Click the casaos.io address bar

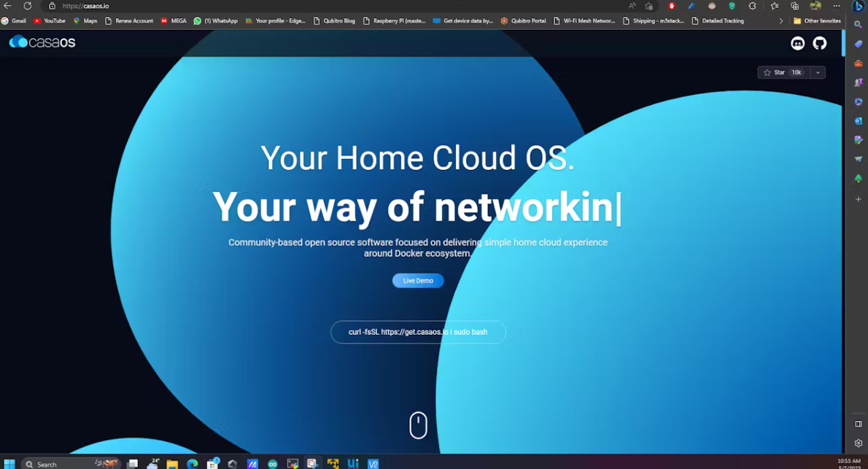point(332,6)
